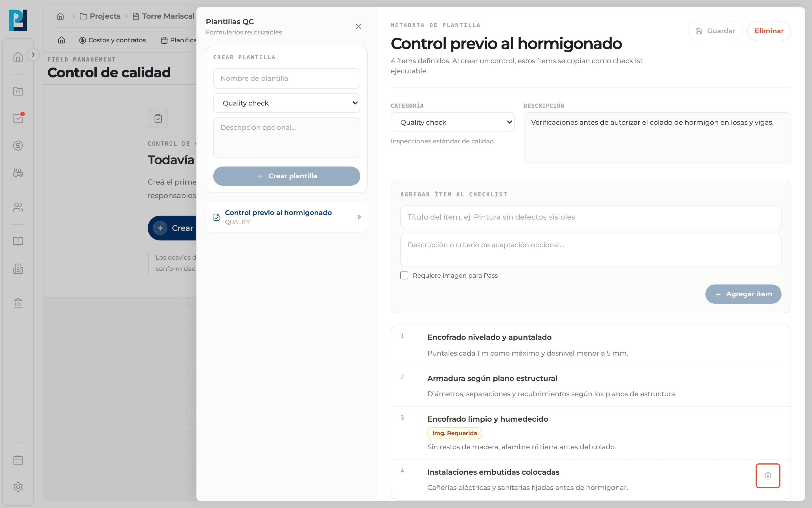Click the app logo in the sidebar

click(x=18, y=20)
